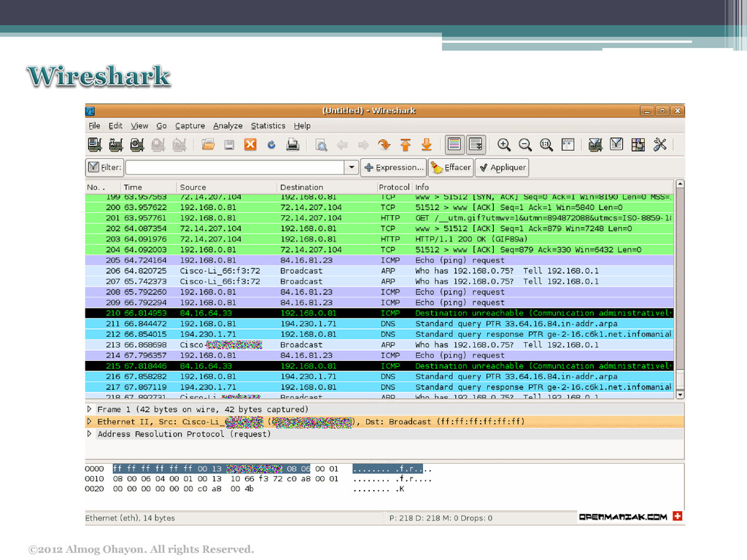Click the greyed stop capture icon
Screen dimensions: 747x560
click(158, 144)
